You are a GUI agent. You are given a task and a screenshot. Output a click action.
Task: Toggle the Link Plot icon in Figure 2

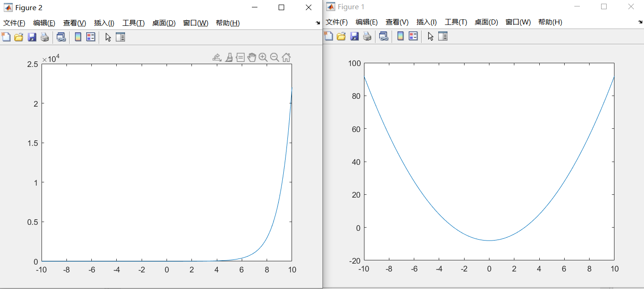(x=60, y=36)
